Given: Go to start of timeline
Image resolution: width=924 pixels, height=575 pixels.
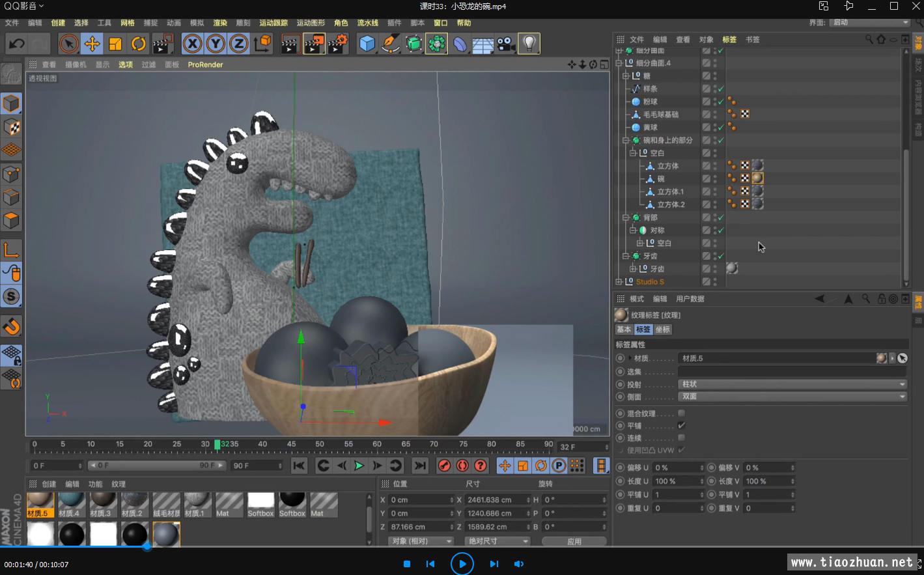Looking at the screenshot, I should coord(299,466).
